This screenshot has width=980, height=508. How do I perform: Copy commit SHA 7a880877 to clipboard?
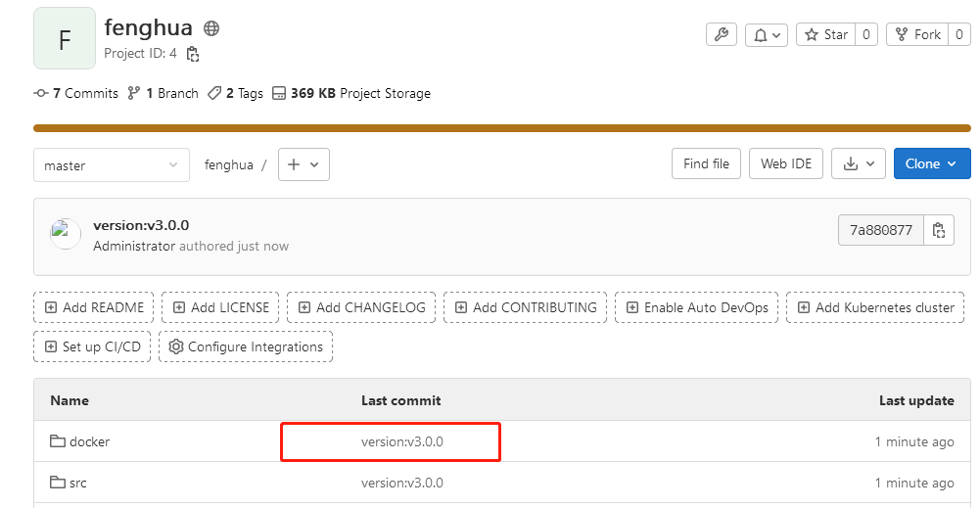pos(939,231)
